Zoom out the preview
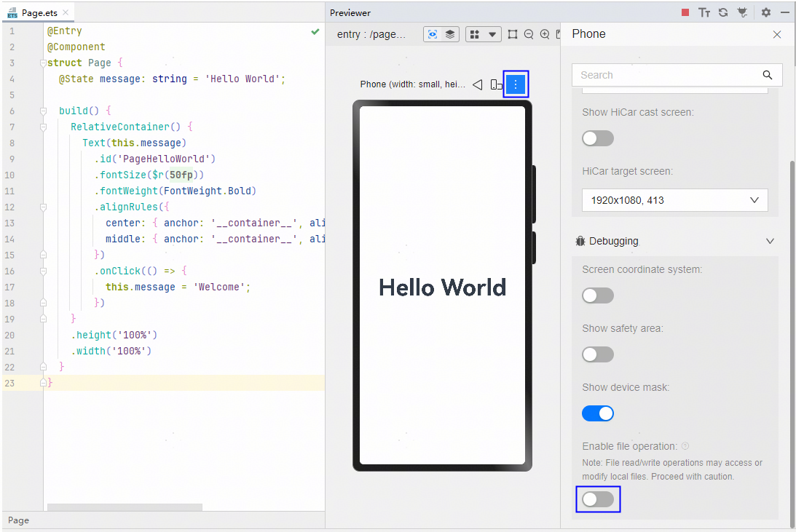The height and width of the screenshot is (532, 796). pos(529,34)
